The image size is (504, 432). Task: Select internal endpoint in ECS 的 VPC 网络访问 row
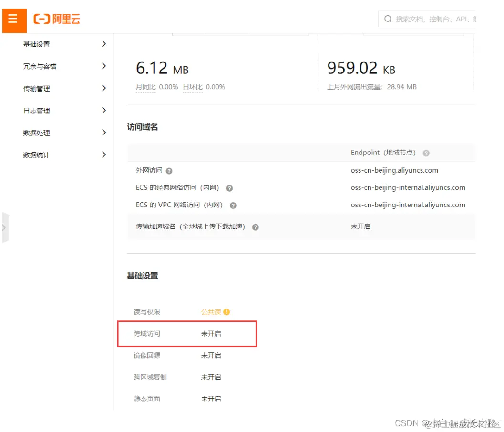[x=408, y=205]
